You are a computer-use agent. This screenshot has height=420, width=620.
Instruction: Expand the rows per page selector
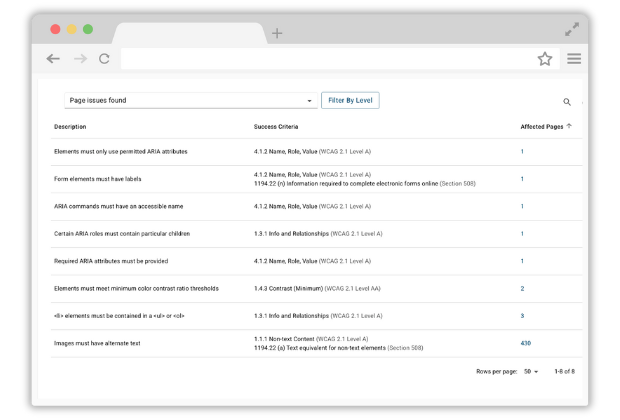pyautogui.click(x=529, y=371)
